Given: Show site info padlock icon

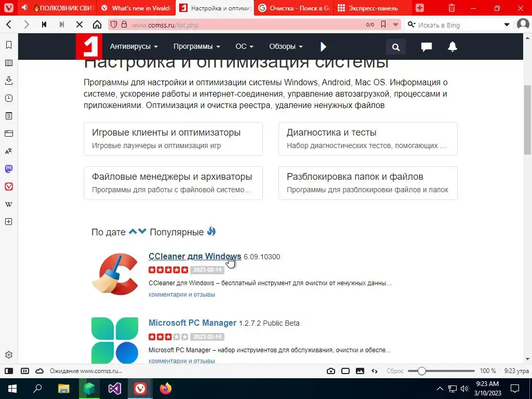Looking at the screenshot, I should (124, 24).
